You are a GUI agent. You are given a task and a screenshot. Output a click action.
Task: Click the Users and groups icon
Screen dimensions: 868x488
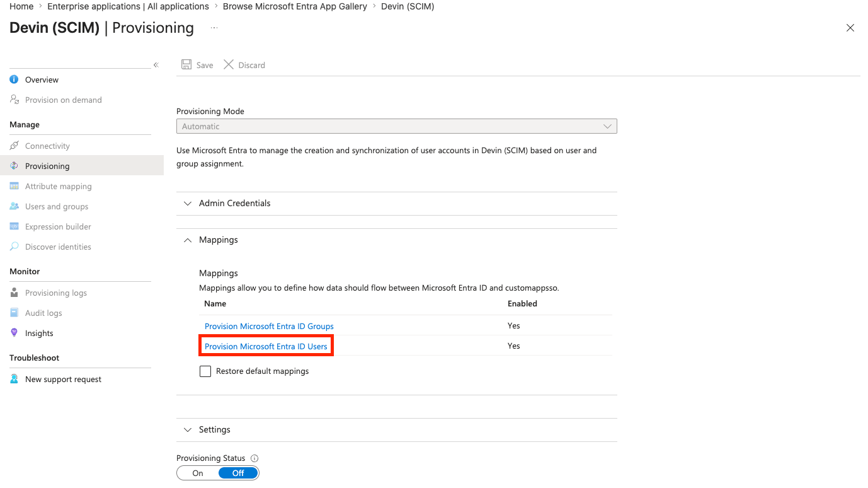click(14, 206)
